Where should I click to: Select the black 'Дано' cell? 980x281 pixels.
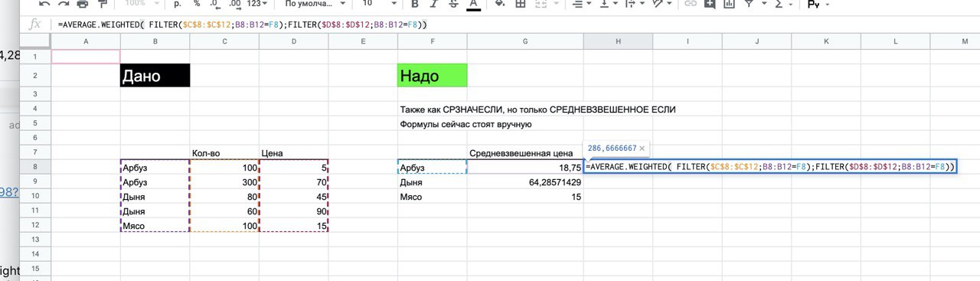point(155,76)
